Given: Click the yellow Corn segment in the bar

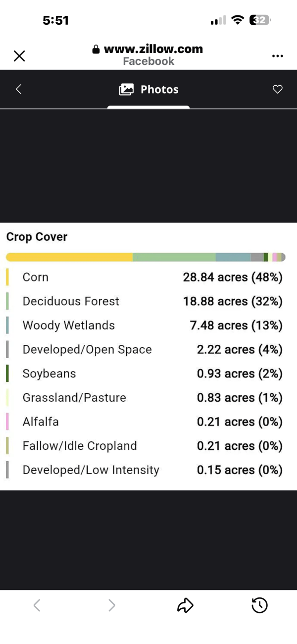Looking at the screenshot, I should pos(69,257).
